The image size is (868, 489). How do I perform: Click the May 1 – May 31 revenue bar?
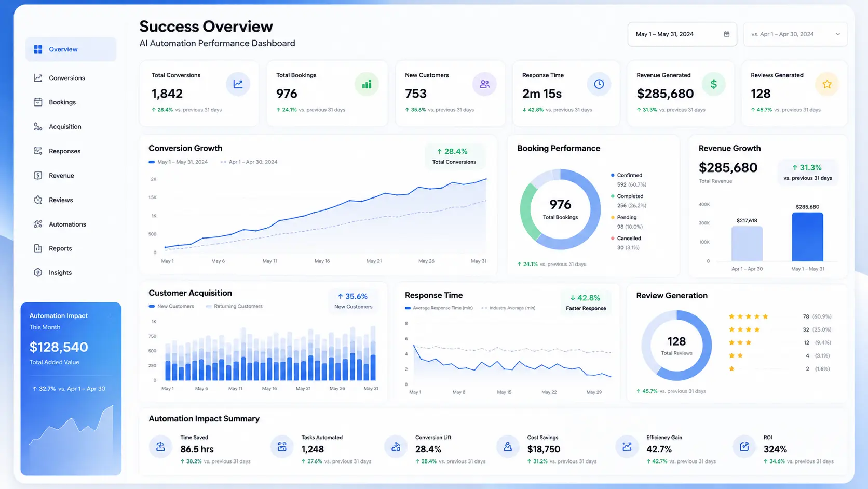coord(807,237)
